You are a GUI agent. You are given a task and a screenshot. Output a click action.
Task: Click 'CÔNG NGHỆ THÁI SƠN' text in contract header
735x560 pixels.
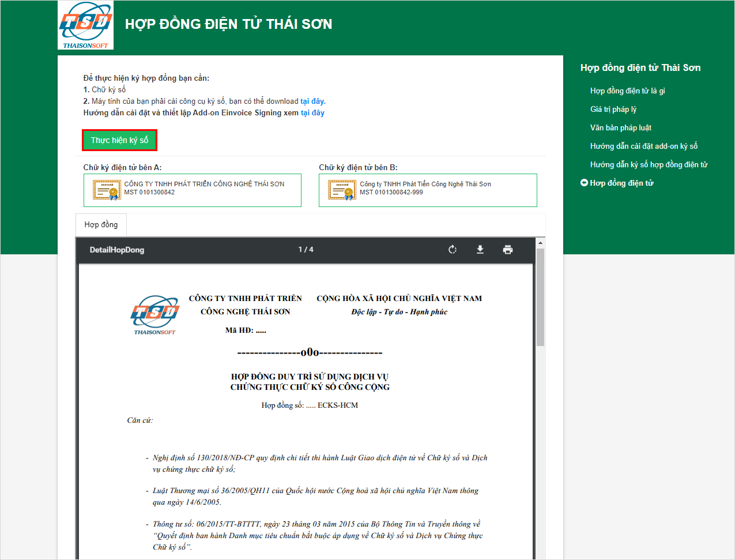246,311
